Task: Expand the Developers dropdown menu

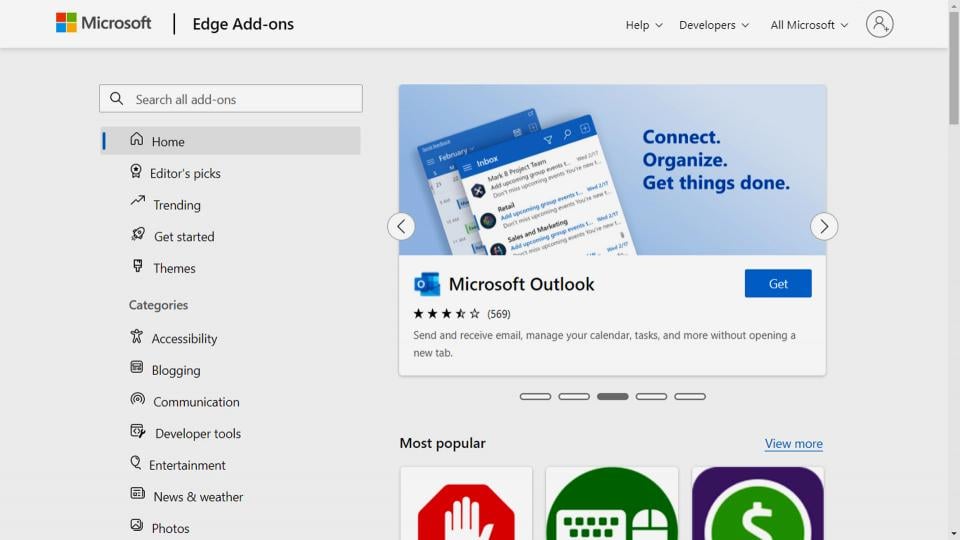Action: coord(713,25)
